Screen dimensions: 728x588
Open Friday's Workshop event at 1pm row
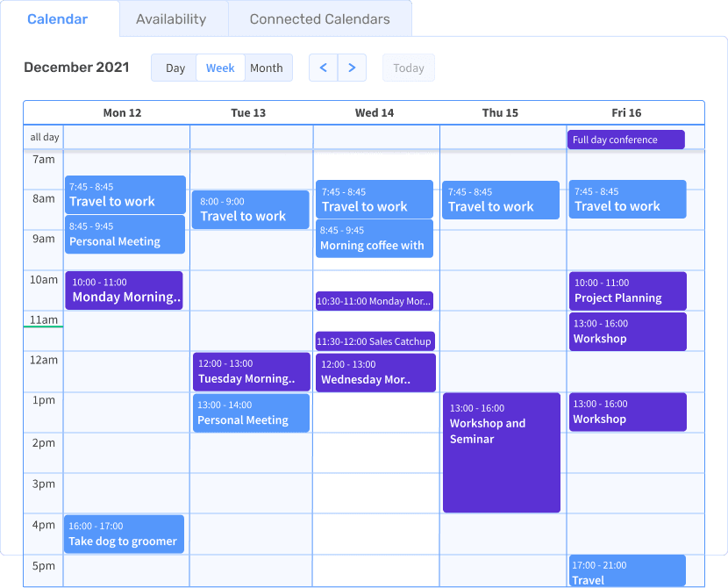628,412
